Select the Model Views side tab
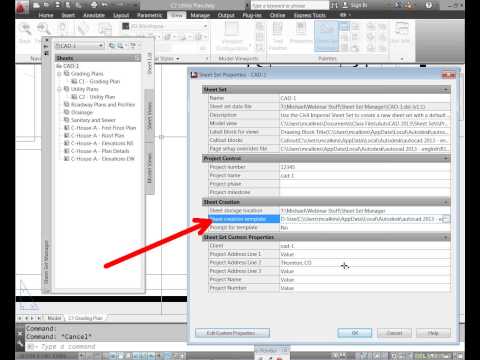The width and height of the screenshot is (480, 360). pos(150,168)
